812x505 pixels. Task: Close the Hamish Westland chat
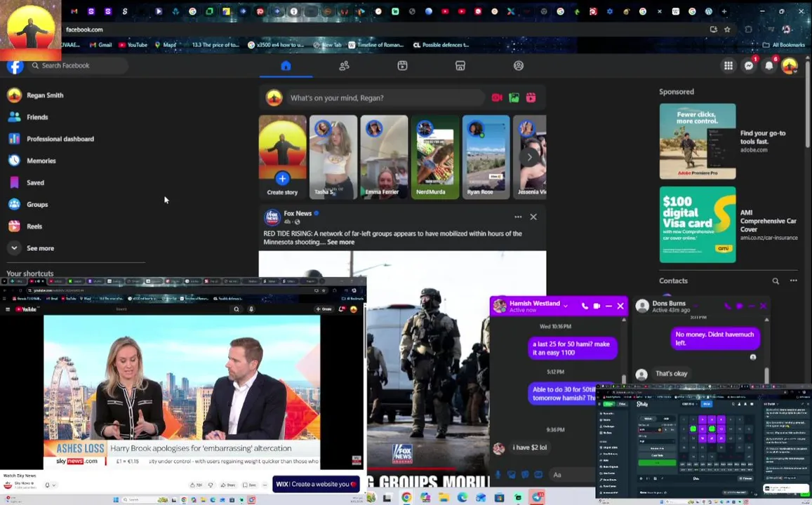click(x=620, y=306)
